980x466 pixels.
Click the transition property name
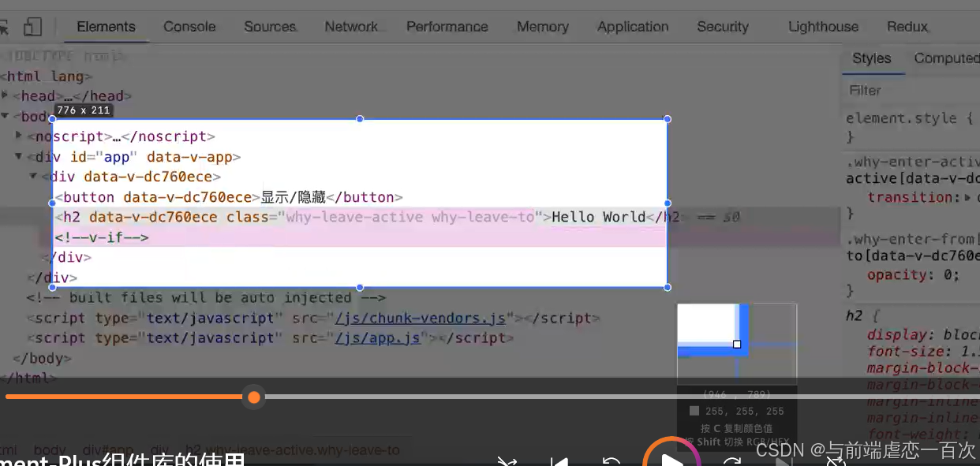click(910, 197)
